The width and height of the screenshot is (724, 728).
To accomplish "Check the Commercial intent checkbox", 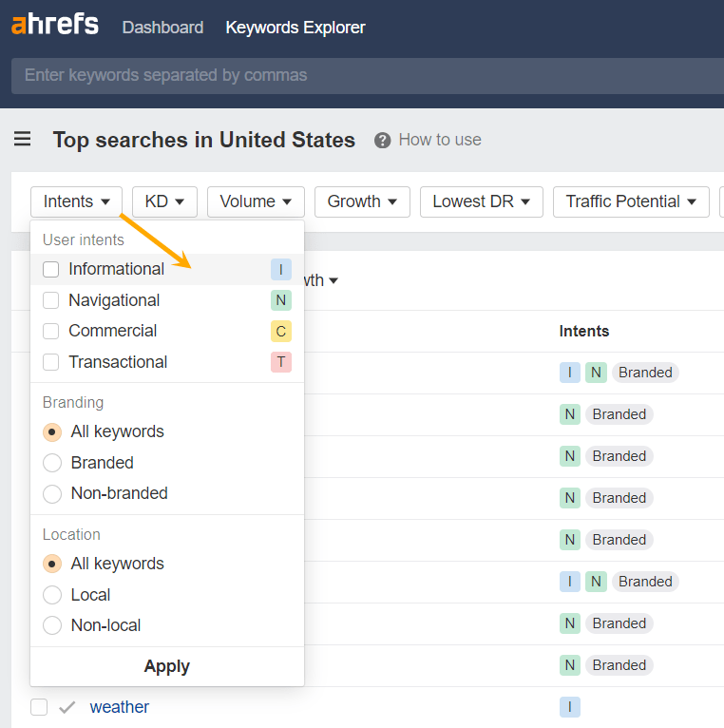I will click(50, 331).
